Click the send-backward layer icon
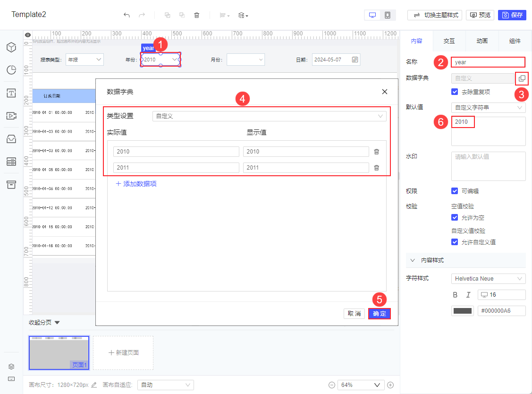This screenshot has width=532, height=394. pos(182,15)
